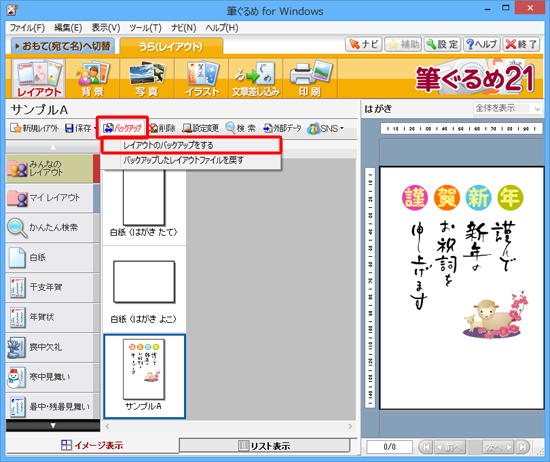The height and width of the screenshot is (462, 550).
Task: Choose レイアウトのバックアップをする menu entry
Action: pyautogui.click(x=191, y=145)
